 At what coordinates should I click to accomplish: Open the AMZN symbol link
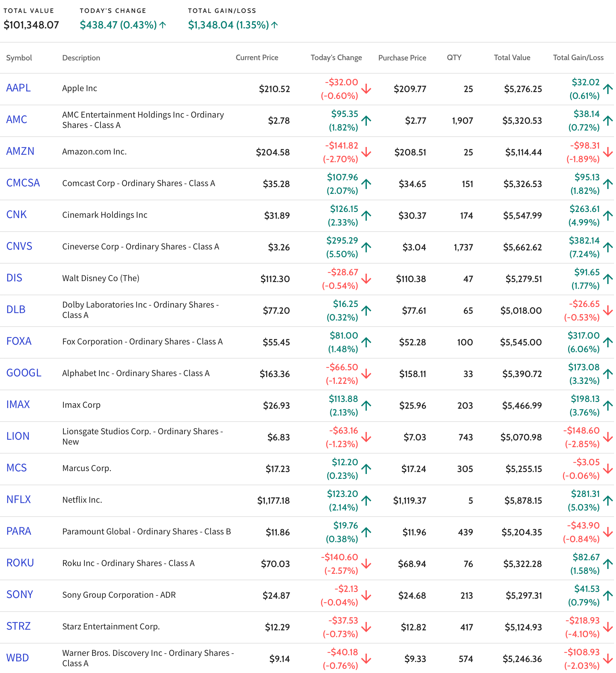[20, 152]
